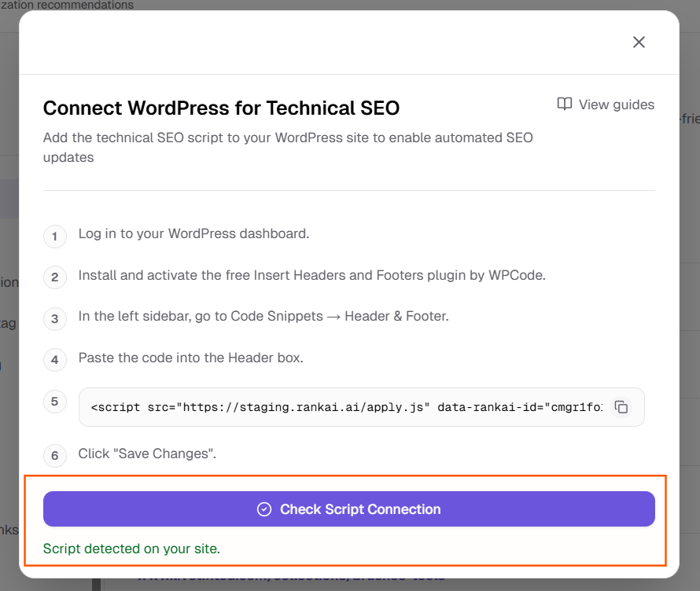Click the checkmark icon inside the purple button
Image resolution: width=700 pixels, height=591 pixels.
(x=264, y=508)
